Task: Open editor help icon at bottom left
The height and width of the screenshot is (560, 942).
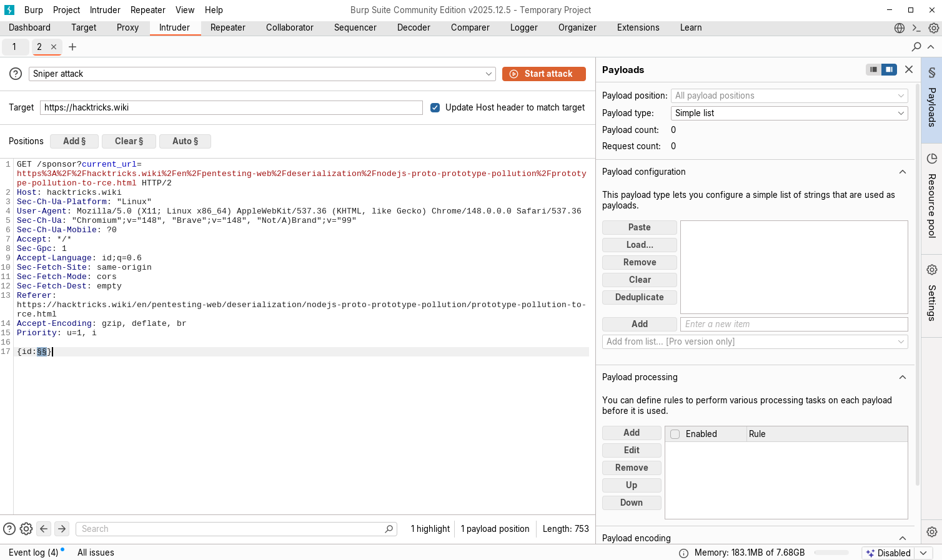Action: coord(9,529)
